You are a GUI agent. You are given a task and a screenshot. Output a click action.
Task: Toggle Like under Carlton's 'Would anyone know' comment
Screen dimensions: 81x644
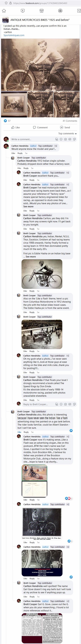pos(13,153)
